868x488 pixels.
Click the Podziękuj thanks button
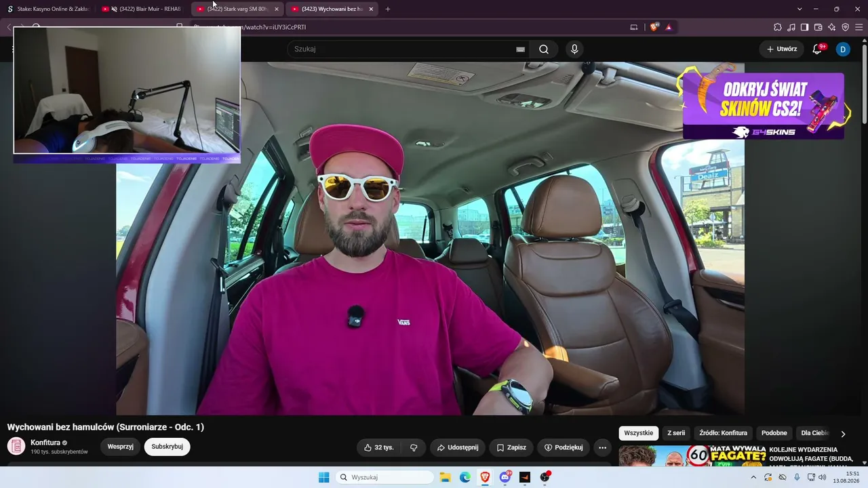coord(564,447)
